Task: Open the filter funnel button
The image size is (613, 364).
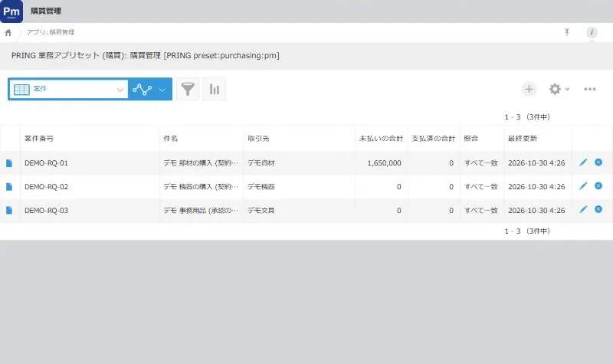Action: [188, 89]
